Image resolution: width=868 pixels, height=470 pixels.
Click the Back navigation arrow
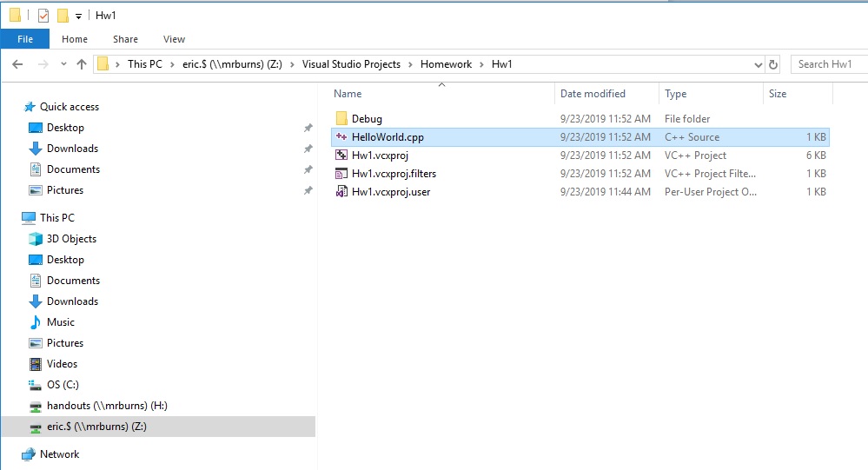(x=17, y=64)
